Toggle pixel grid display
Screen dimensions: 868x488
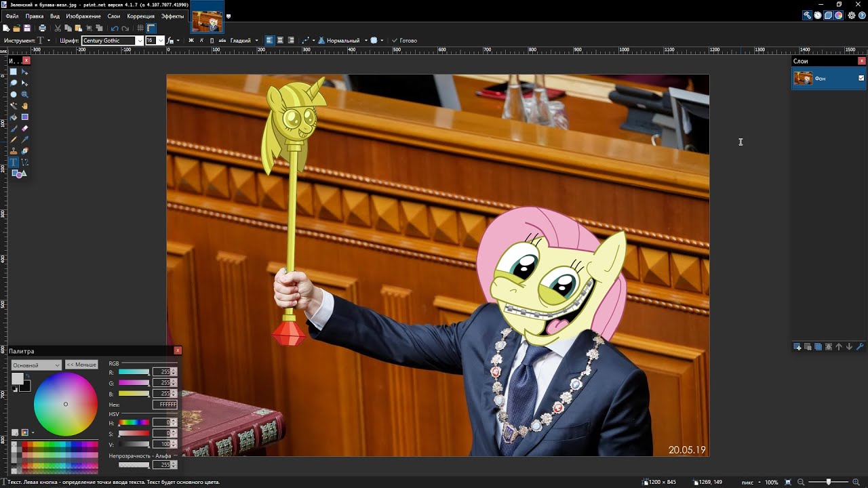140,28
